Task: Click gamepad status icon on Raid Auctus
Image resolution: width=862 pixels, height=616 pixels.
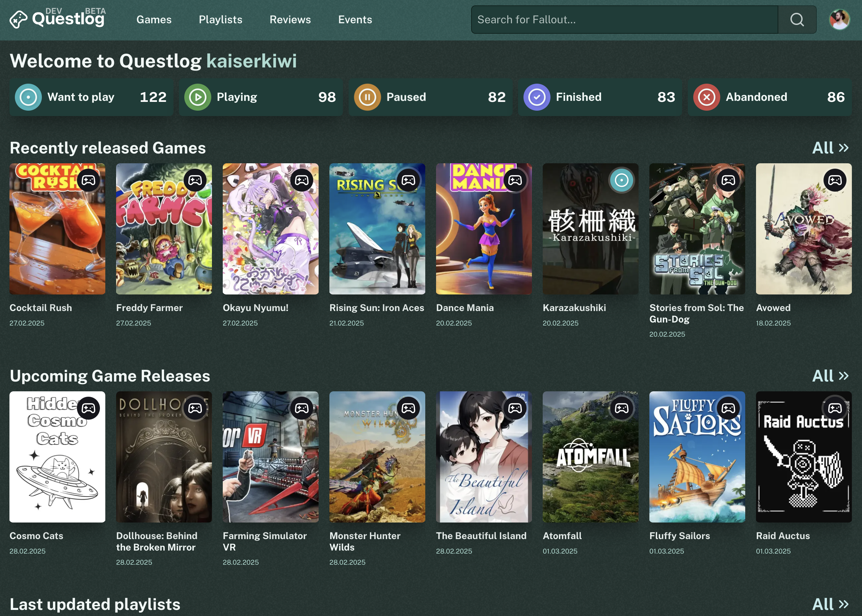Action: (x=835, y=408)
